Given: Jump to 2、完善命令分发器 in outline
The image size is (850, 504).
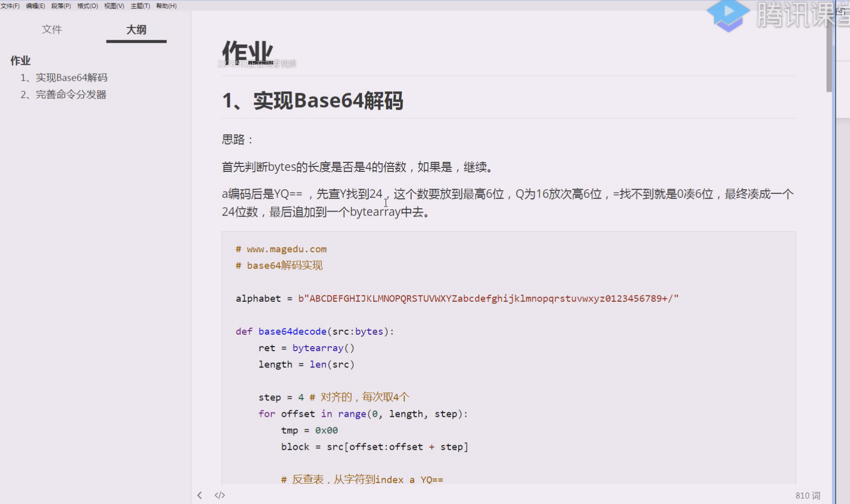Looking at the screenshot, I should pyautogui.click(x=63, y=95).
